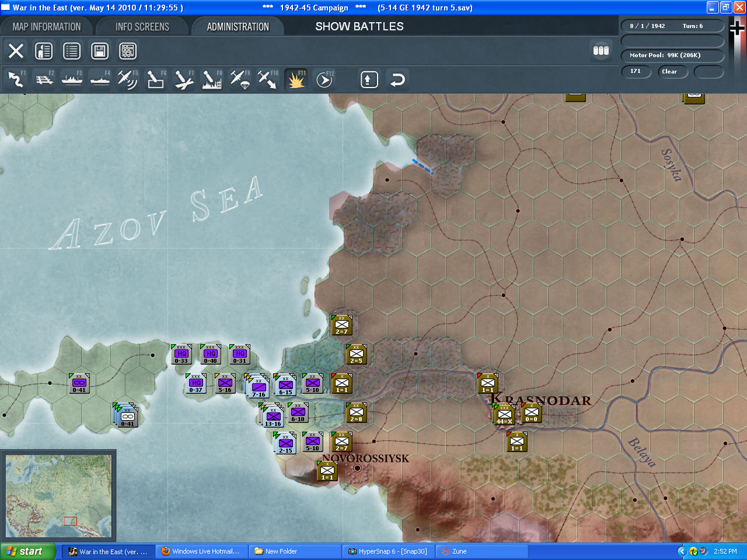Viewport: 747px width, 560px height.
Task: Select the F8 bomb city icon
Action: tap(212, 79)
